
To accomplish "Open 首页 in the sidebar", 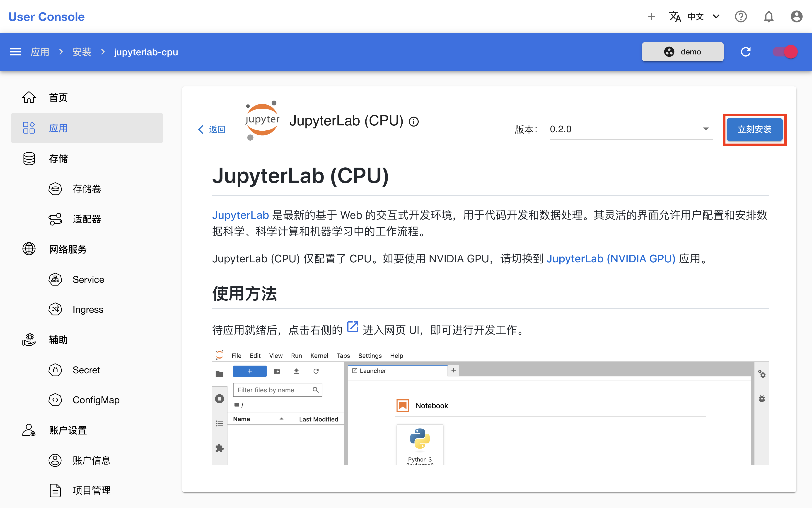I will click(58, 98).
